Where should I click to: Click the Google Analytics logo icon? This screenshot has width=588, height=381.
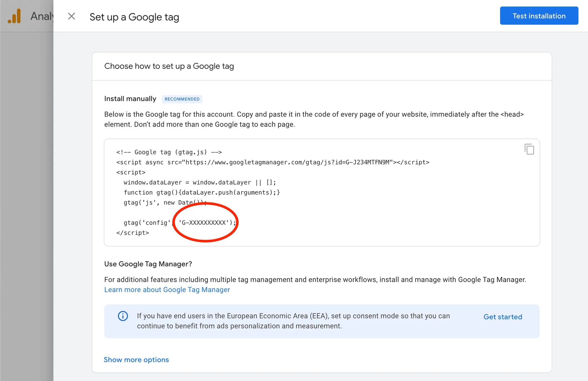click(x=14, y=16)
